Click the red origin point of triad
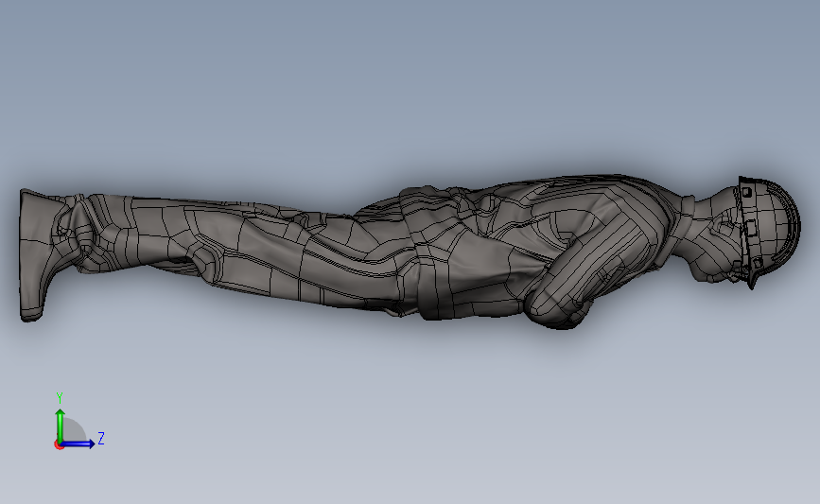 click(x=59, y=445)
